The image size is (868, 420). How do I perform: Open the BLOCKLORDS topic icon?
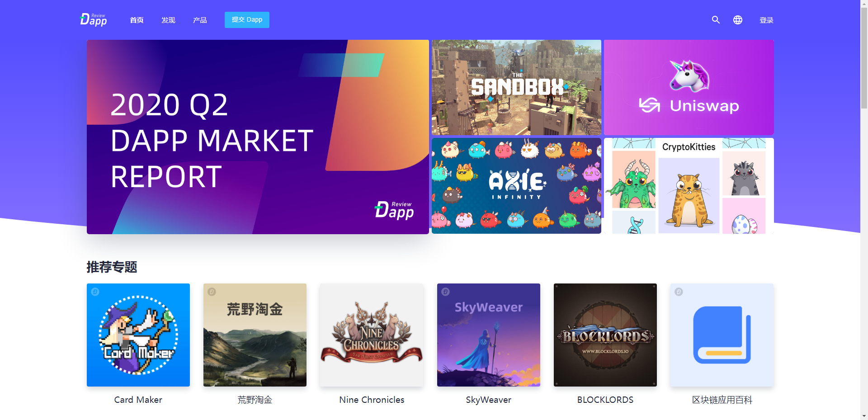pyautogui.click(x=605, y=335)
